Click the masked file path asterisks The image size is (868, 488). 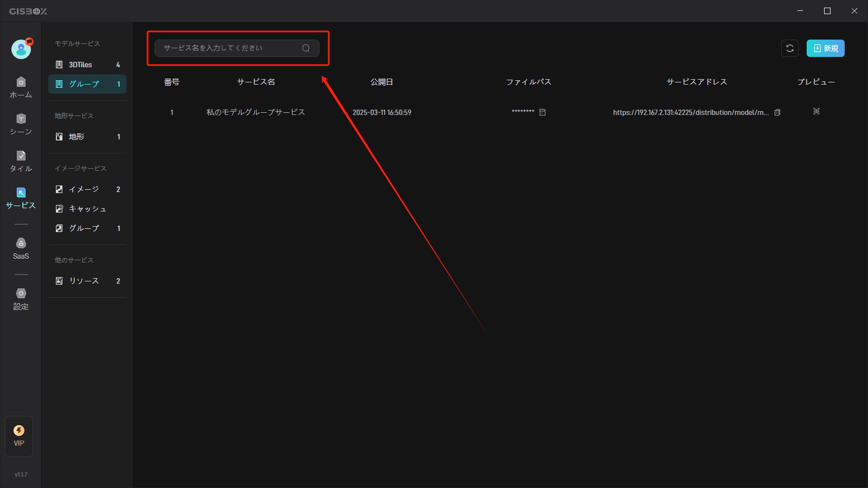[x=523, y=112]
